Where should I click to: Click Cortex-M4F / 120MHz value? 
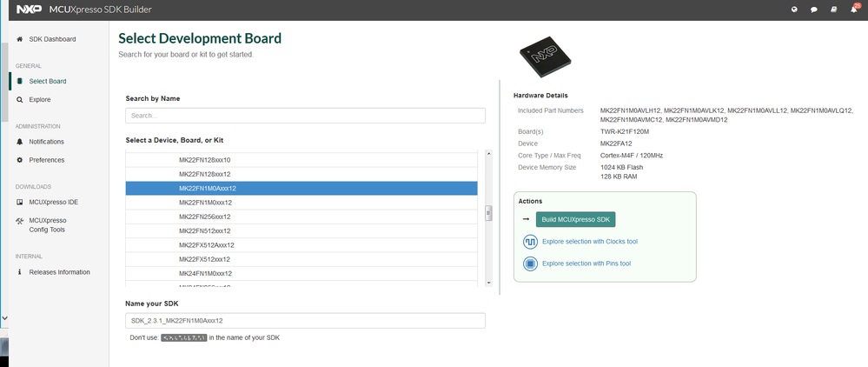point(632,155)
